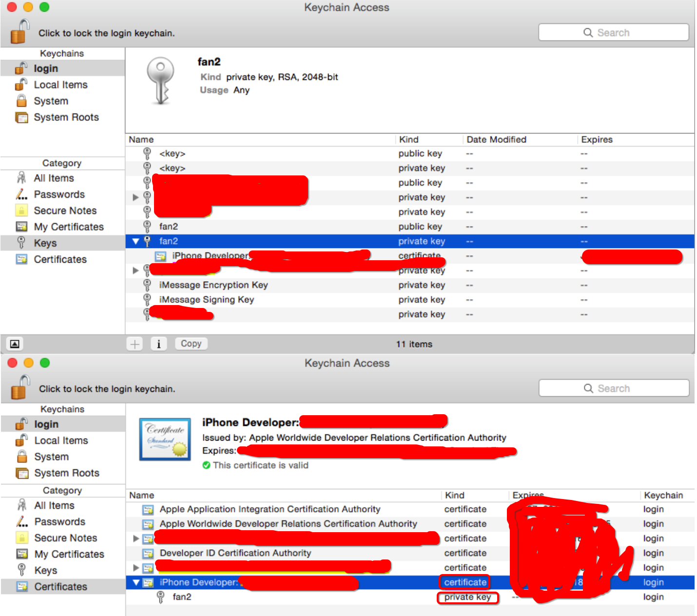Choose Secure Notes category in the lower window
The height and width of the screenshot is (616, 697).
[x=63, y=538]
